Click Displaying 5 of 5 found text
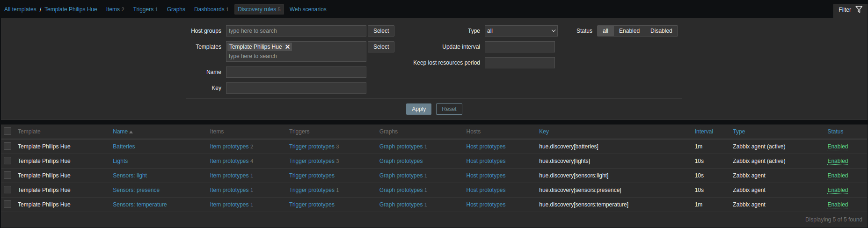The width and height of the screenshot is (868, 228). pos(833,220)
